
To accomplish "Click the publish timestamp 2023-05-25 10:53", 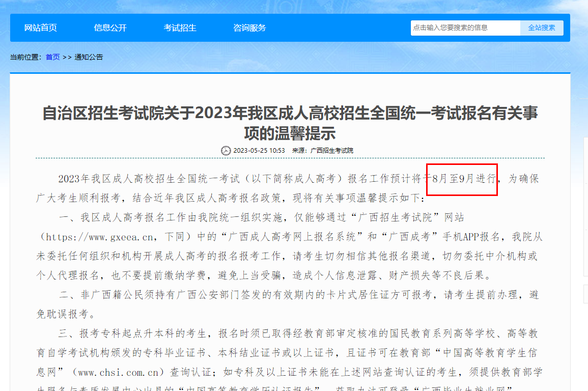I will pyautogui.click(x=259, y=151).
